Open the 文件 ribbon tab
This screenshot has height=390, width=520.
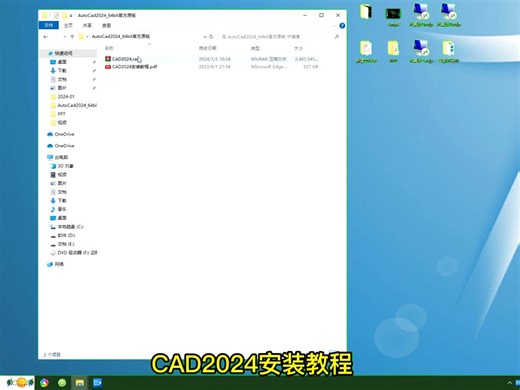point(49,25)
